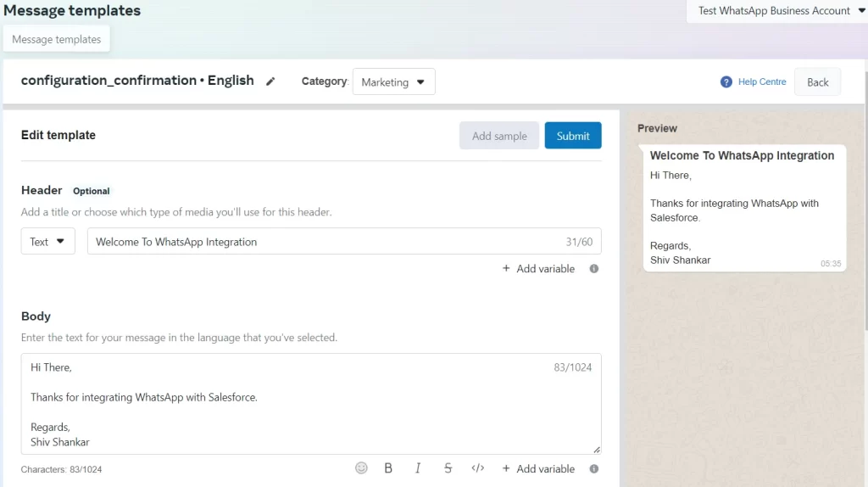Focus the header text input field
The height and width of the screenshot is (487, 868).
coord(344,242)
